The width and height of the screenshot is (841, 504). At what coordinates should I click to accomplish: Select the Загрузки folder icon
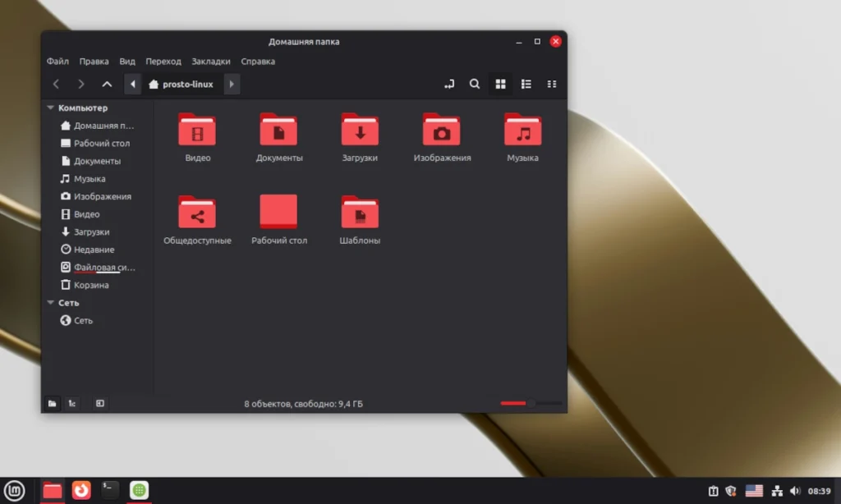pos(360,130)
